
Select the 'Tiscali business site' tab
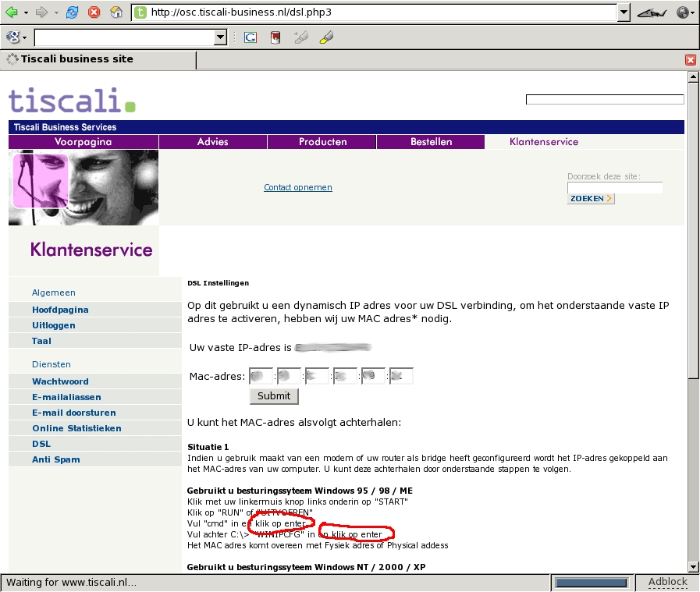tap(98, 59)
